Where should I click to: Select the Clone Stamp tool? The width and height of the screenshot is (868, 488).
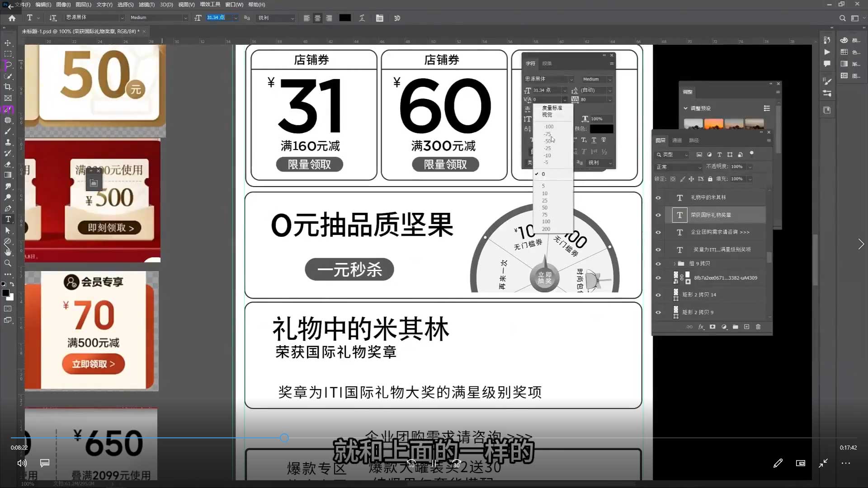pyautogui.click(x=8, y=142)
